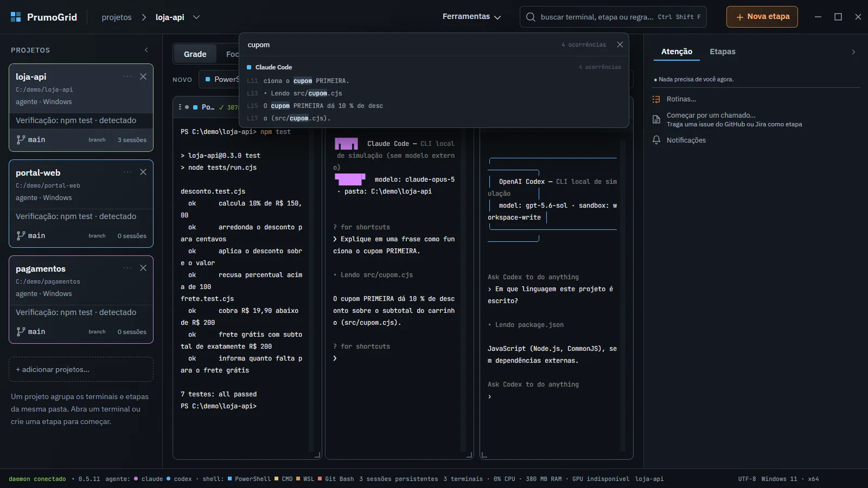Remove the portal-web project card
This screenshot has width=868, height=488.
pos(143,172)
